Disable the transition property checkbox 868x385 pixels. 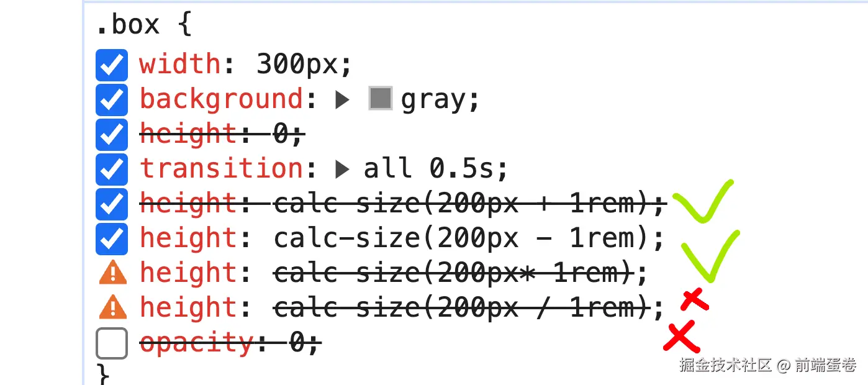click(112, 169)
